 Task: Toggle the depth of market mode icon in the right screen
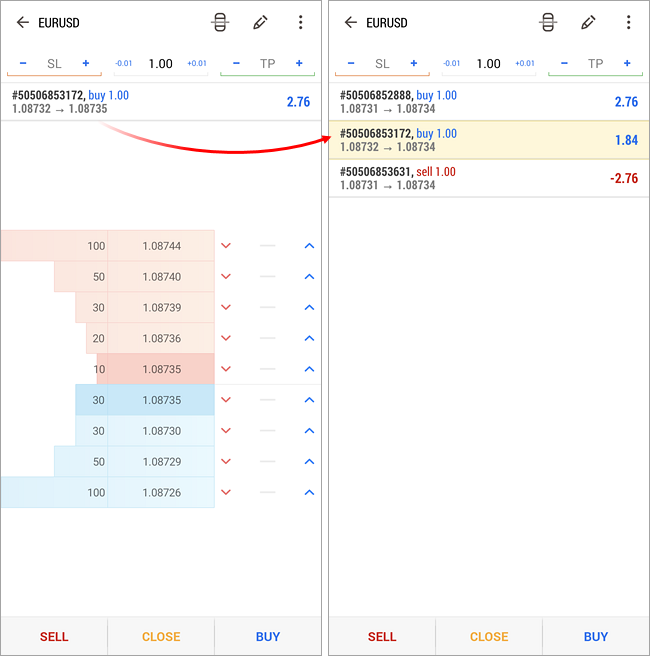(548, 22)
